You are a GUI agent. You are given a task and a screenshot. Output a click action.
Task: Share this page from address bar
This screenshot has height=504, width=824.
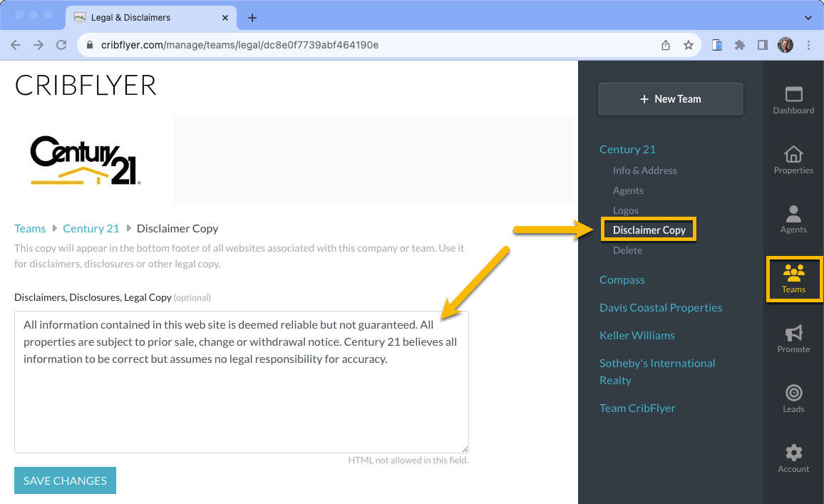click(x=665, y=45)
